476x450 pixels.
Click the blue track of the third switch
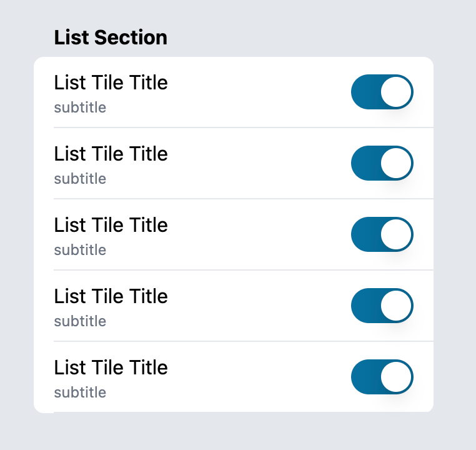pos(365,234)
